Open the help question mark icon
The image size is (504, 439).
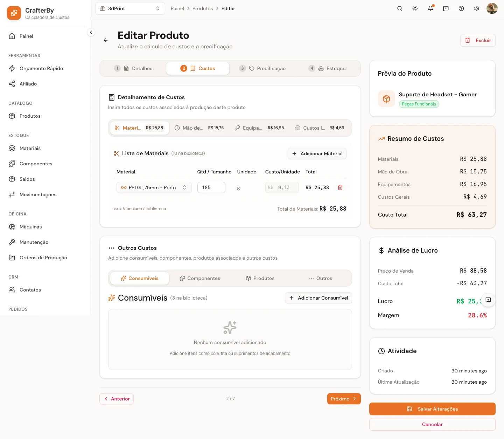[x=461, y=8]
